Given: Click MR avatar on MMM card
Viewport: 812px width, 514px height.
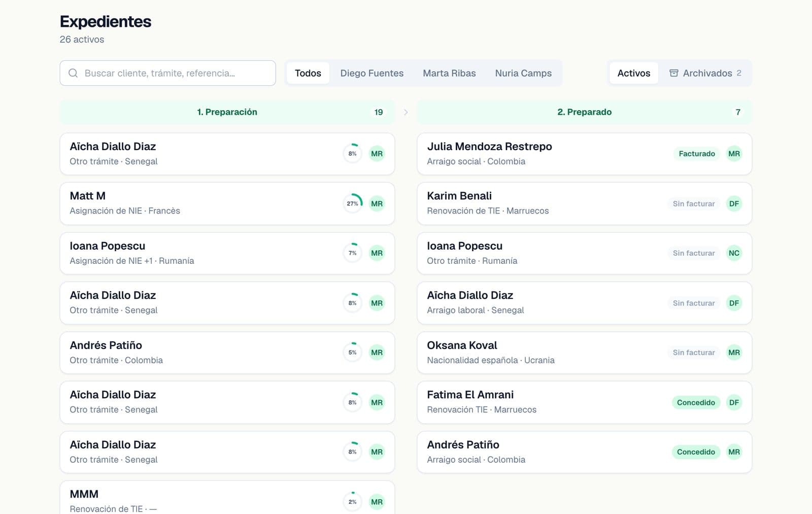Looking at the screenshot, I should pyautogui.click(x=377, y=502).
